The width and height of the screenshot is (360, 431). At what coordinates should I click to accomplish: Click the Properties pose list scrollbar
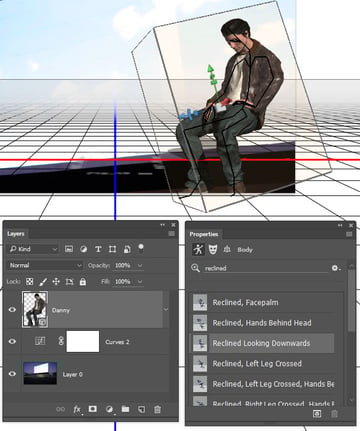coord(351,300)
